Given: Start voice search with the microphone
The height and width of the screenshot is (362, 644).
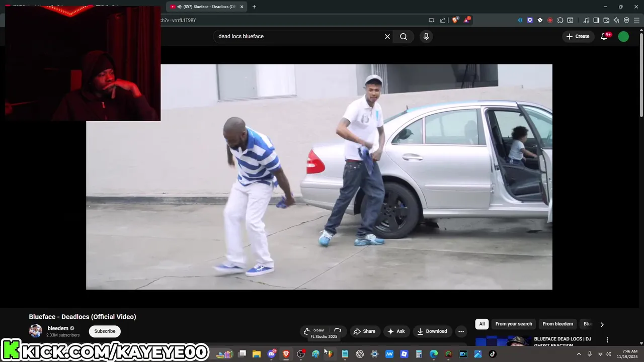Looking at the screenshot, I should pyautogui.click(x=426, y=36).
